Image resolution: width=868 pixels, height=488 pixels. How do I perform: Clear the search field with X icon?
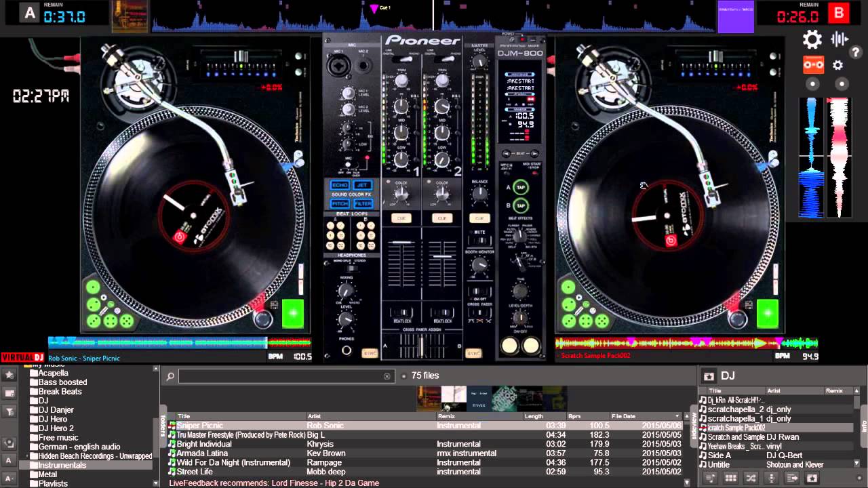(387, 376)
